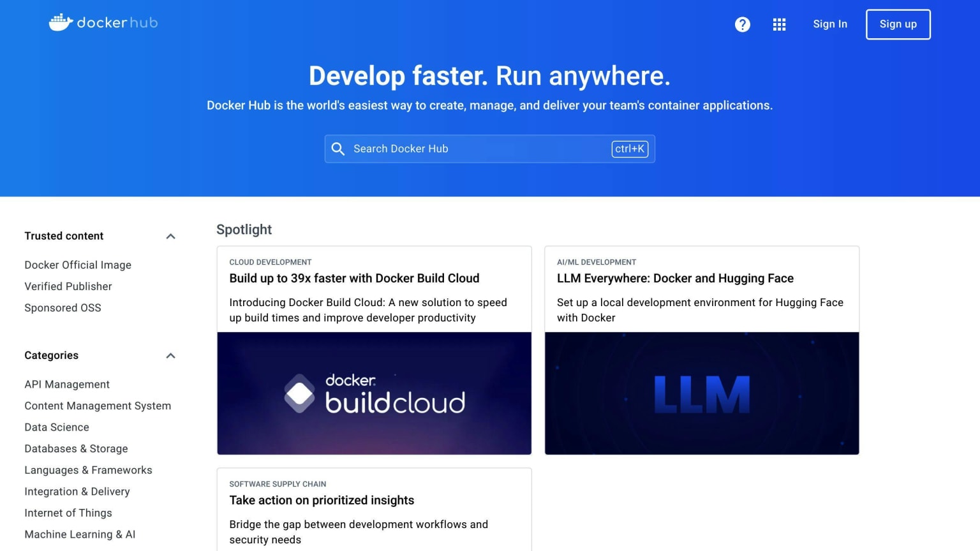Screen dimensions: 980x551
Task: Open the apps grid menu icon
Action: pos(779,24)
